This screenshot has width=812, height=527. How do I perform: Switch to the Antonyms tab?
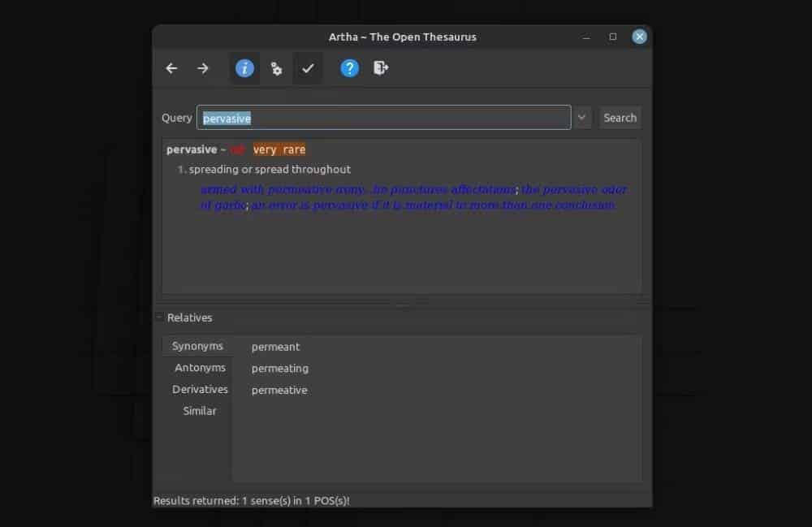click(x=200, y=367)
